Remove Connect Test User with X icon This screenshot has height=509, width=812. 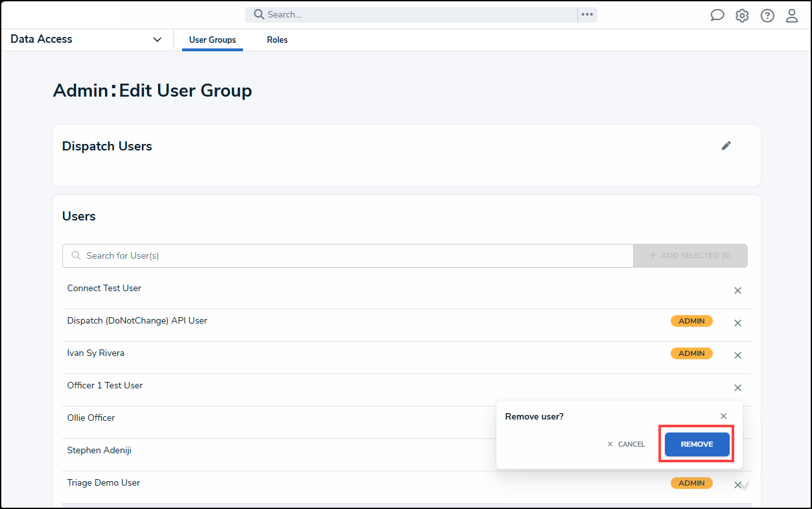click(x=737, y=290)
